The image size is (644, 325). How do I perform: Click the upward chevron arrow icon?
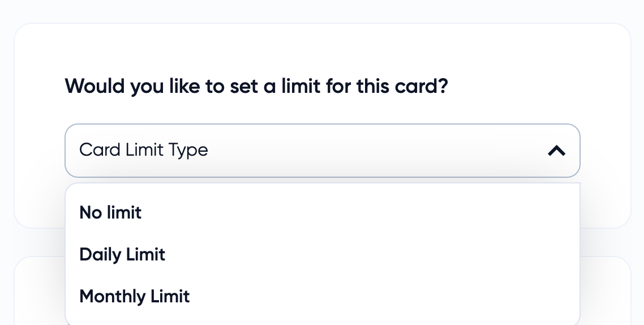point(557,151)
